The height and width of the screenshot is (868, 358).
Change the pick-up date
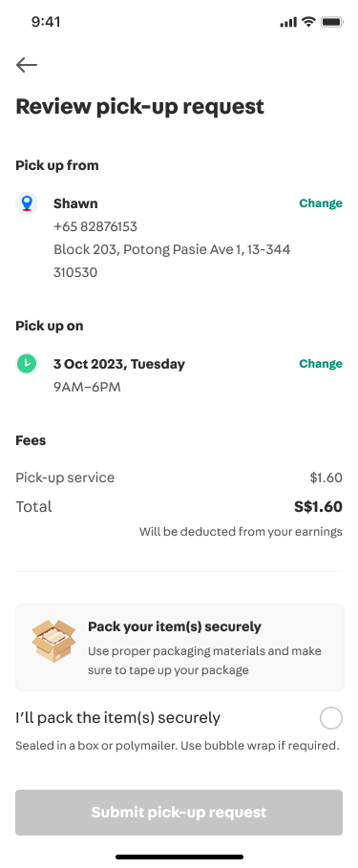pos(321,364)
